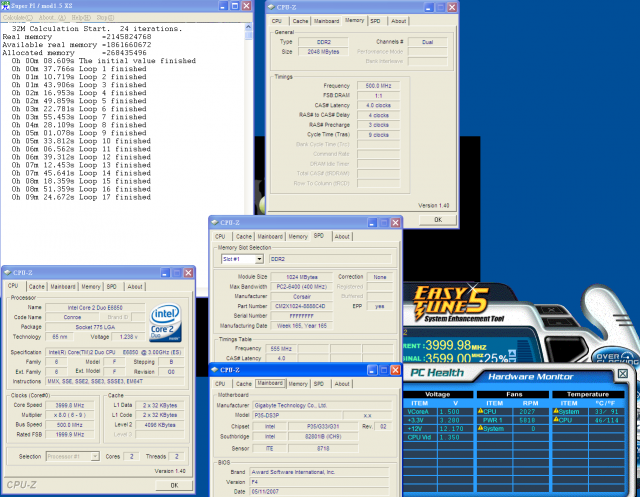640x497 pixels.
Task: Choose Memory tab in CPU-Z Mainboard window
Action: pyautogui.click(x=298, y=384)
